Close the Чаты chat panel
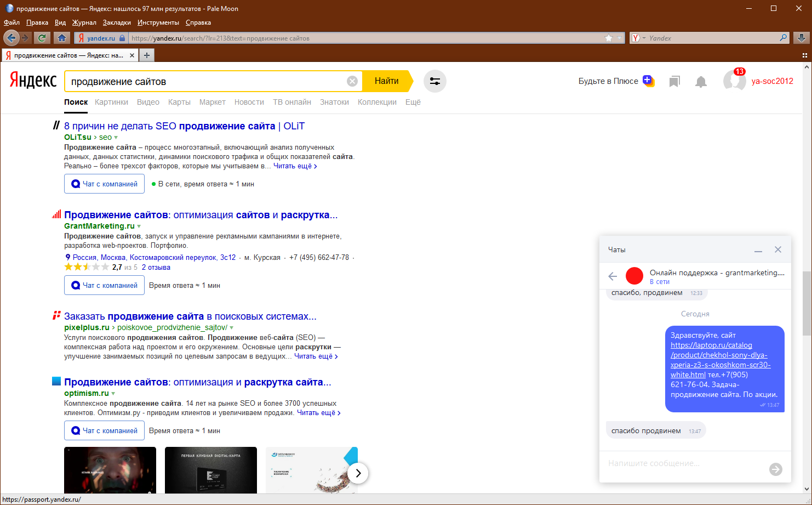The width and height of the screenshot is (812, 505). 778,249
